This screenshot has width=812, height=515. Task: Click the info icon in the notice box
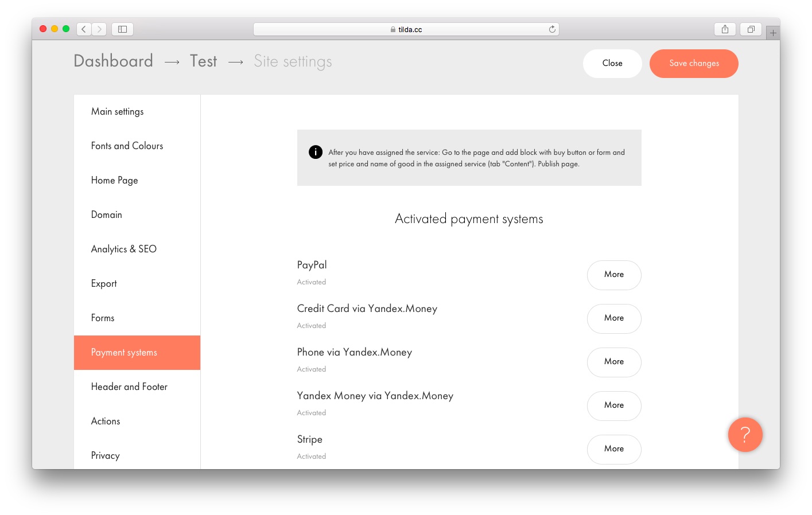(x=316, y=152)
